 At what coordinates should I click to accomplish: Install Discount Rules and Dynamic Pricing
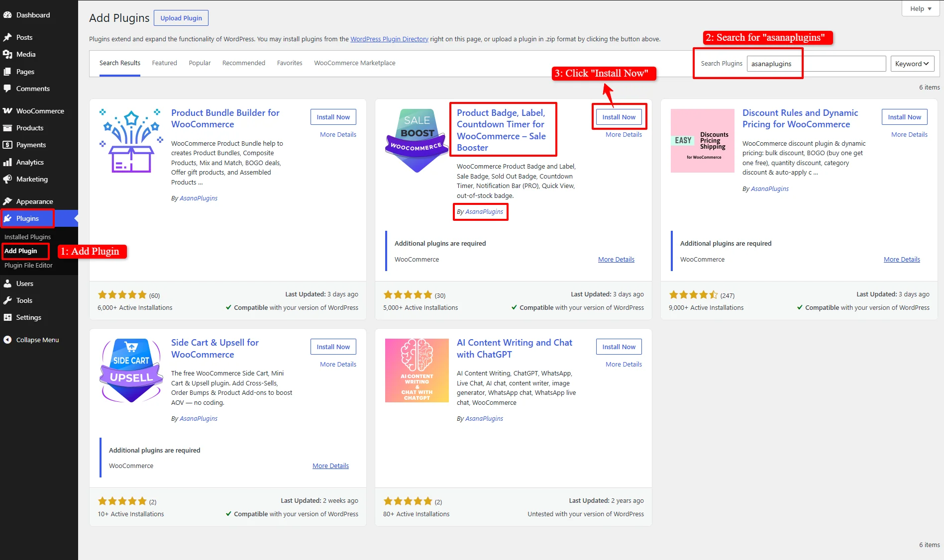click(x=905, y=117)
